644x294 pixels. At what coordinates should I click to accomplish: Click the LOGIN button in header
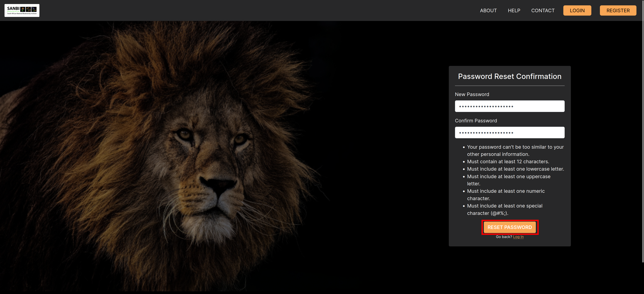[x=577, y=11]
